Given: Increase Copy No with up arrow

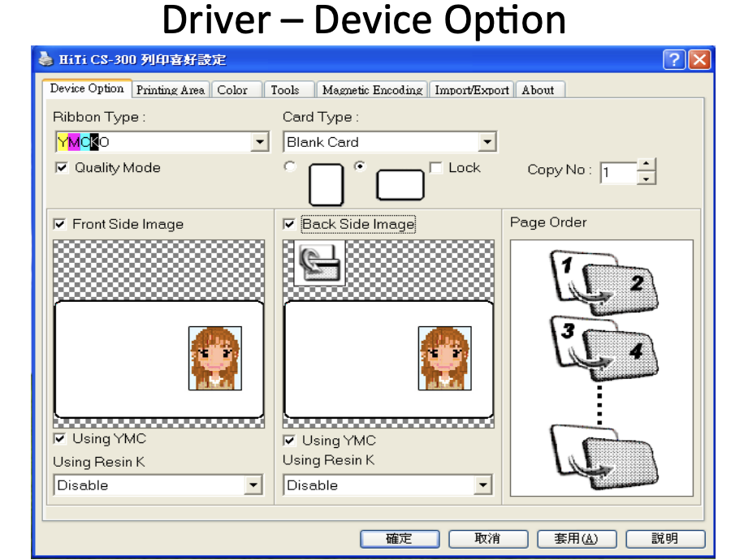Looking at the screenshot, I should [x=647, y=165].
